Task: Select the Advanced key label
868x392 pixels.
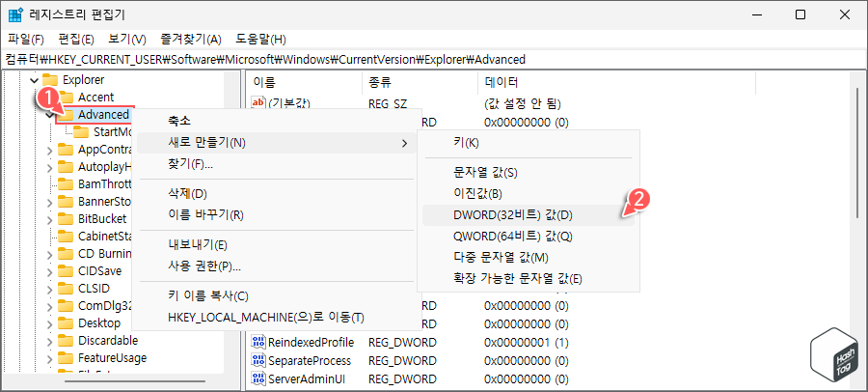Action: point(103,115)
